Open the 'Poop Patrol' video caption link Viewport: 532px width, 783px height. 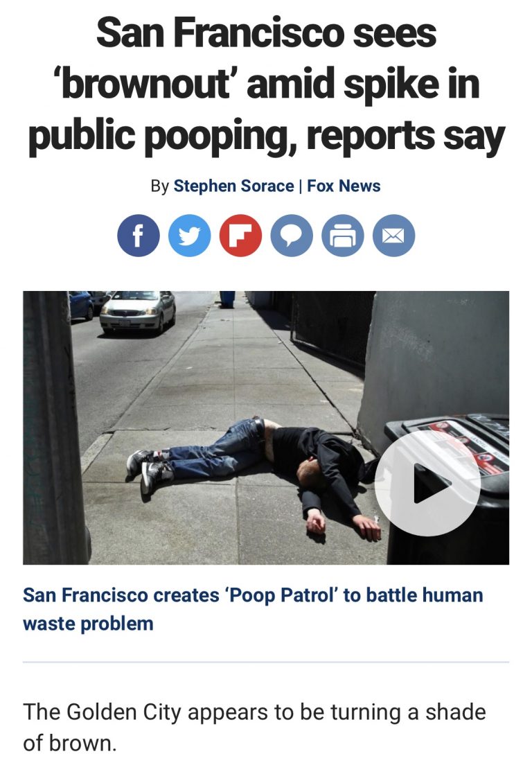(x=253, y=609)
